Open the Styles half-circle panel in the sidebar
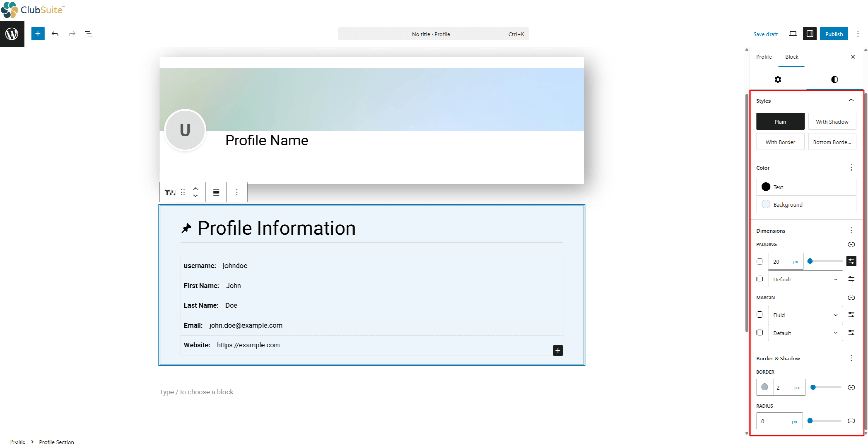This screenshot has width=868, height=447. [835, 79]
